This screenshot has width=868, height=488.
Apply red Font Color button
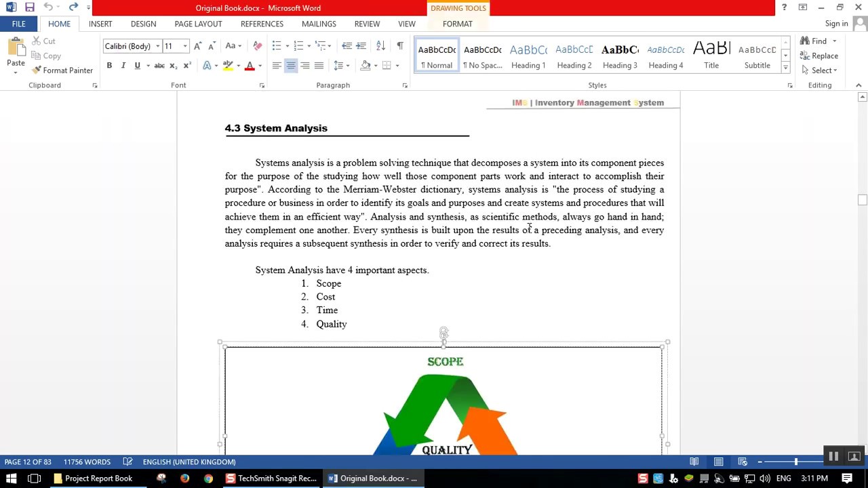click(x=250, y=66)
